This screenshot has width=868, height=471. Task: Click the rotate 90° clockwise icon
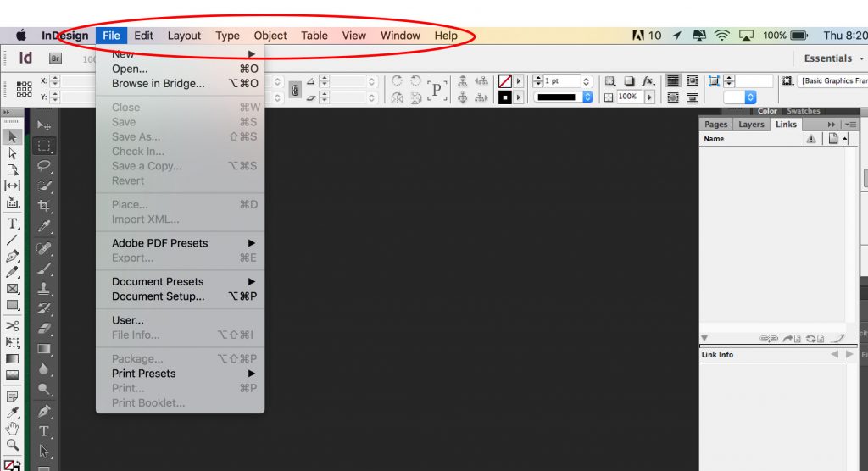click(x=397, y=80)
